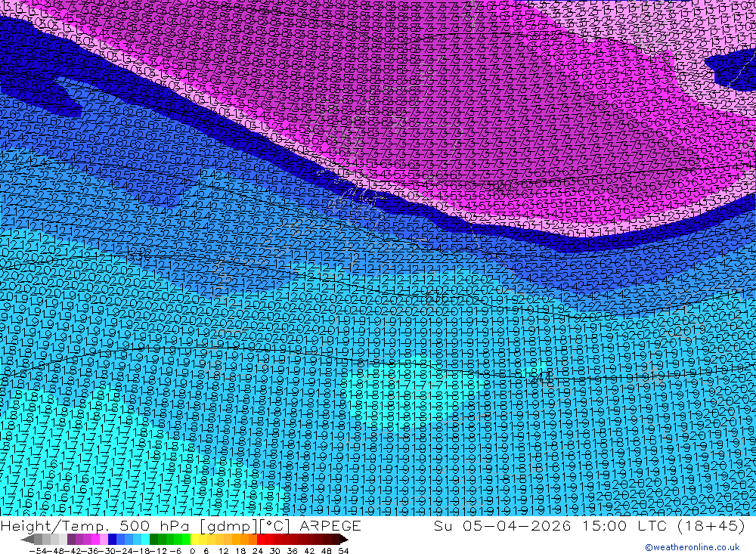756x554 pixels.
Task: Click the 12 legend value
Action: click(223, 551)
